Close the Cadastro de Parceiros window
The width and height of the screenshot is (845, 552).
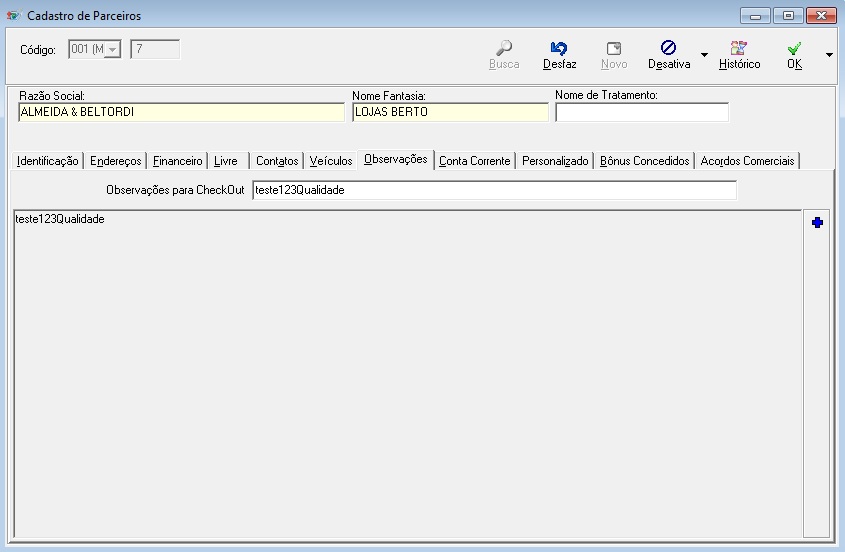click(821, 16)
